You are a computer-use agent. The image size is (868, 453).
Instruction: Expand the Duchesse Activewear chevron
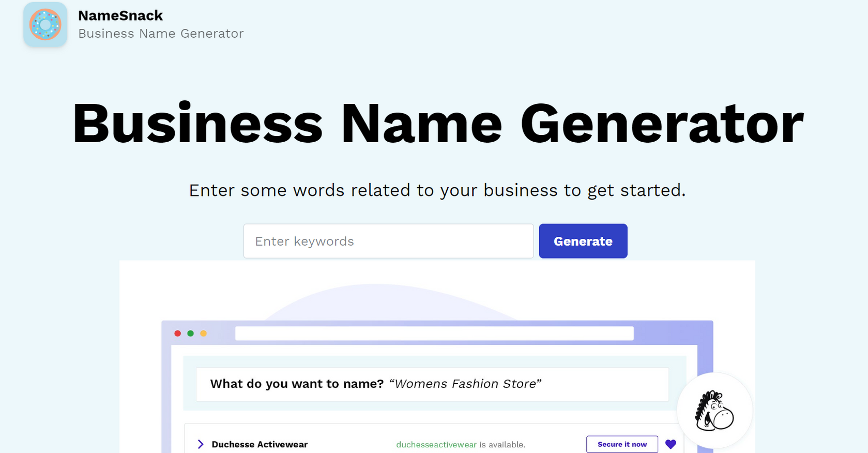coord(201,444)
